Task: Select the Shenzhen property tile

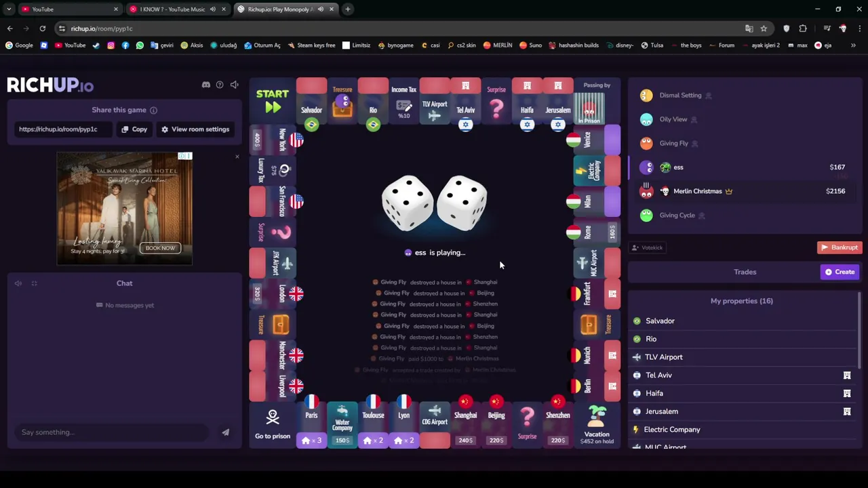Action: (x=558, y=425)
